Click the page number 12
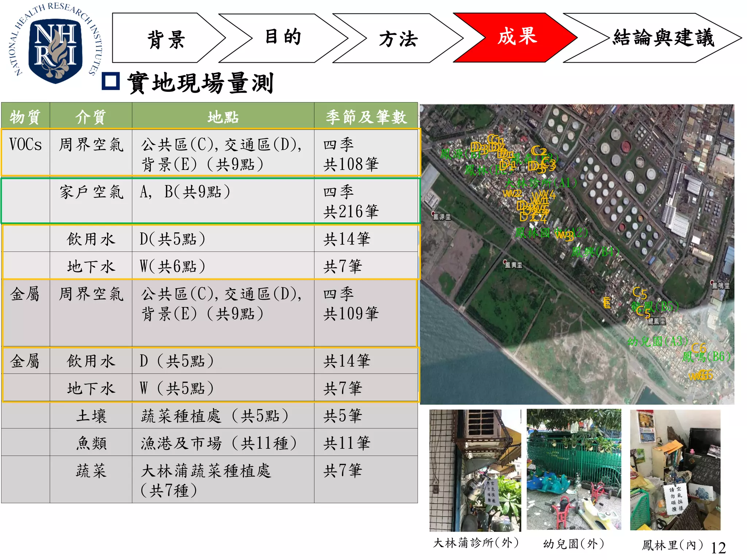Viewport: 747px width, 560px height. point(718,548)
